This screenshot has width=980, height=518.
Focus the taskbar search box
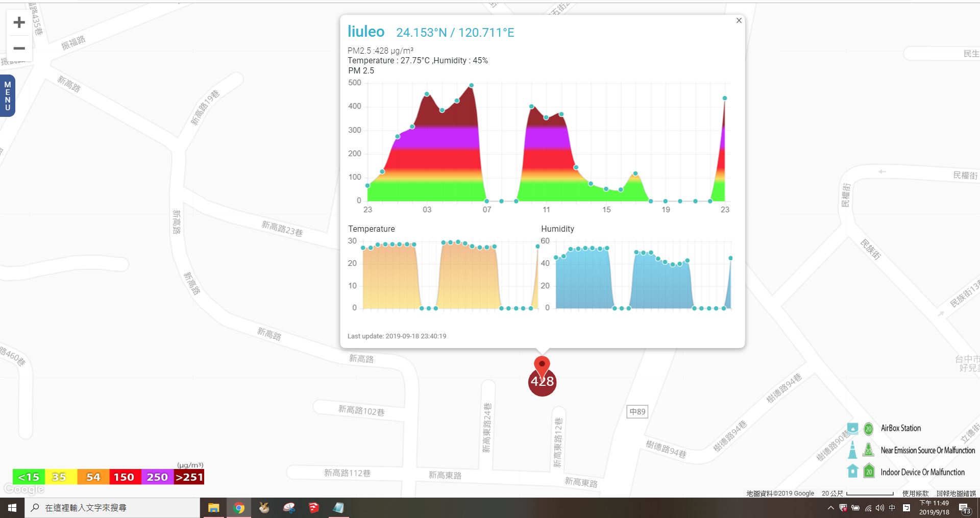pos(112,508)
